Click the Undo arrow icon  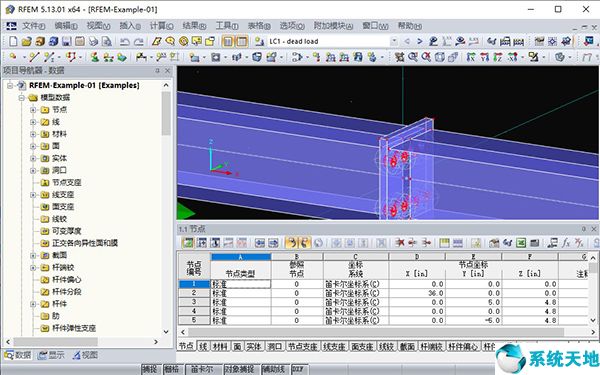[124, 41]
